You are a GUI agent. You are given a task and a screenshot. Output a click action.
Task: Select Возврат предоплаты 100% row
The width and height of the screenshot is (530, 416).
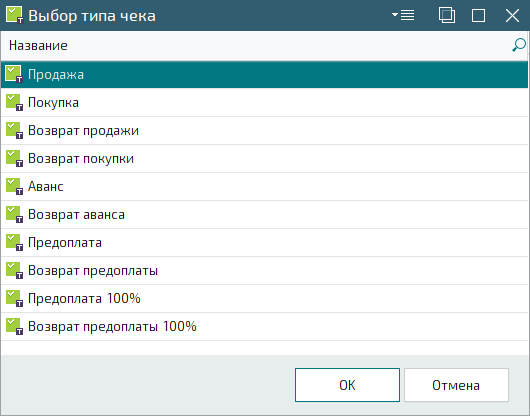tap(264, 326)
